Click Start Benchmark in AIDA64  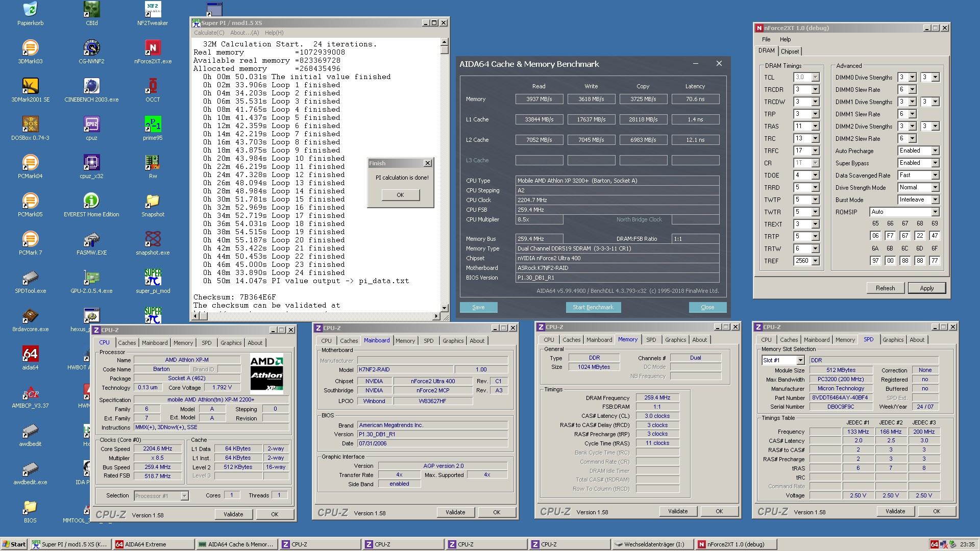(593, 307)
